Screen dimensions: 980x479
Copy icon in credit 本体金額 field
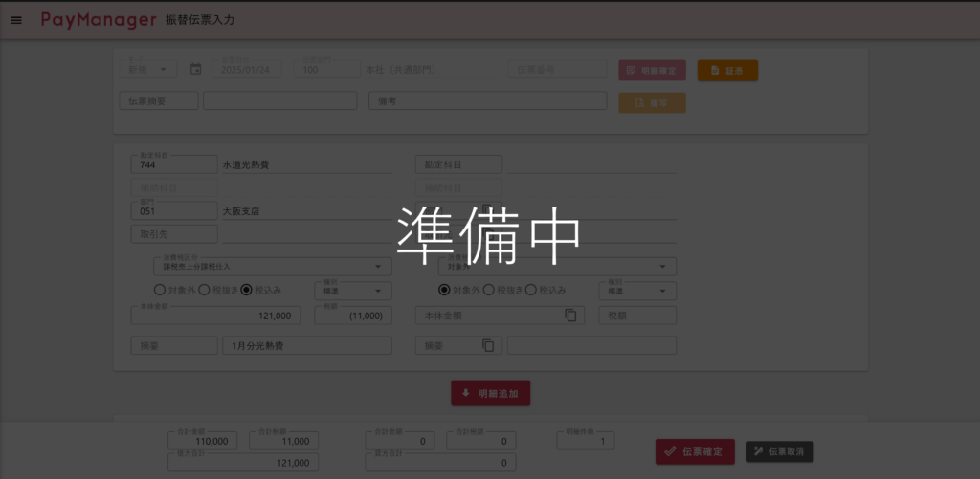pyautogui.click(x=570, y=316)
